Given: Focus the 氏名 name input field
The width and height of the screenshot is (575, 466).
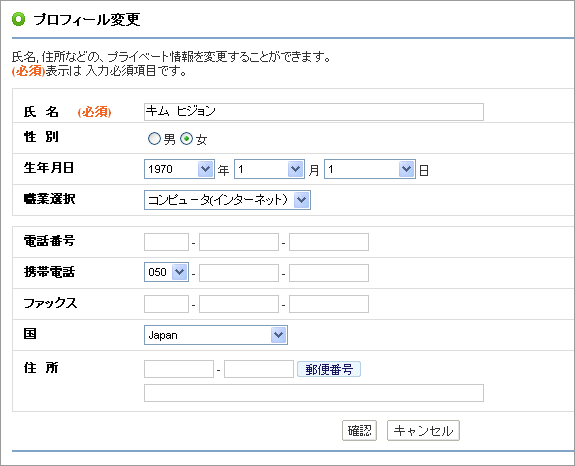Looking at the screenshot, I should click(x=314, y=112).
